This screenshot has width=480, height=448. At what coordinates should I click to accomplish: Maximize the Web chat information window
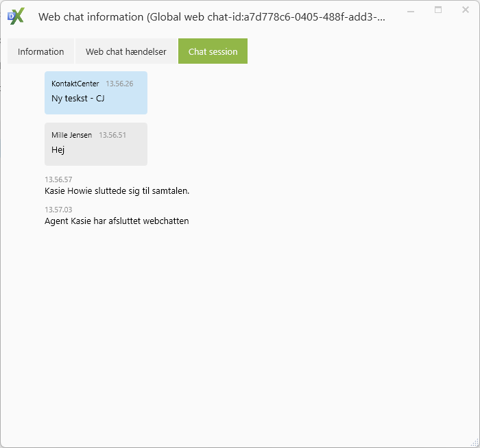[x=438, y=10]
